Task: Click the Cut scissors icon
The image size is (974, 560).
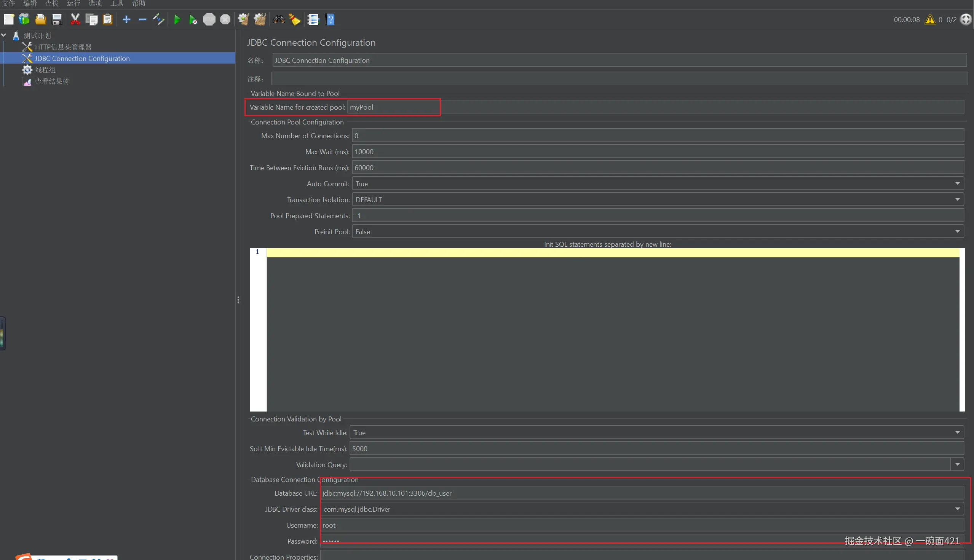Action: click(75, 20)
